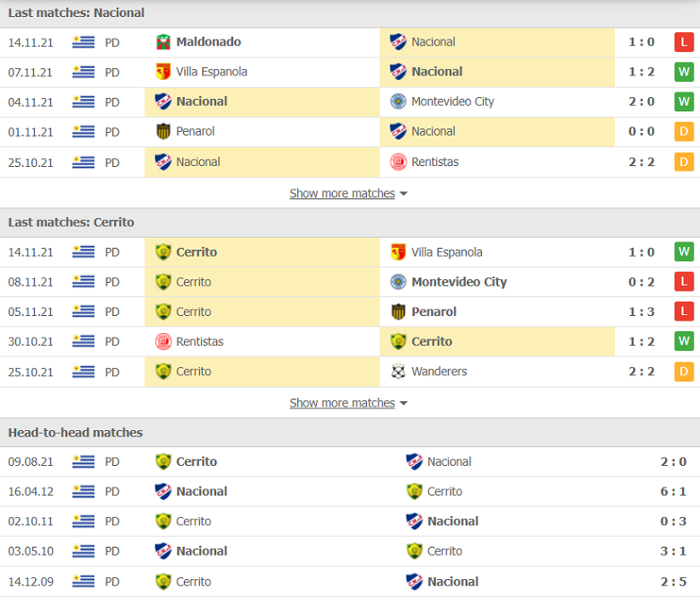Viewport: 700px width, 597px height.
Task: Select the 6 : 1 score from 16.04.12
Action: [673, 492]
